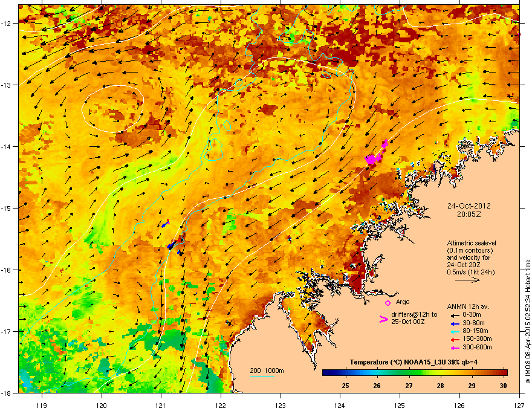Select the black 0-30m arrow legend symbol
The width and height of the screenshot is (532, 411).
(x=454, y=315)
